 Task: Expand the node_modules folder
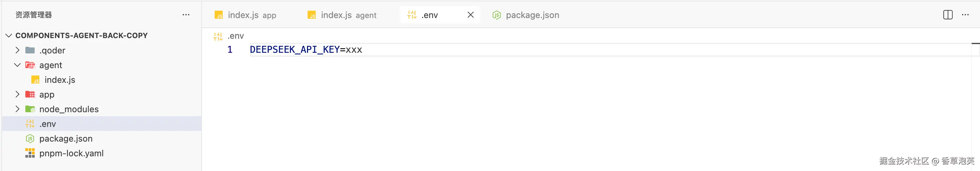point(17,109)
